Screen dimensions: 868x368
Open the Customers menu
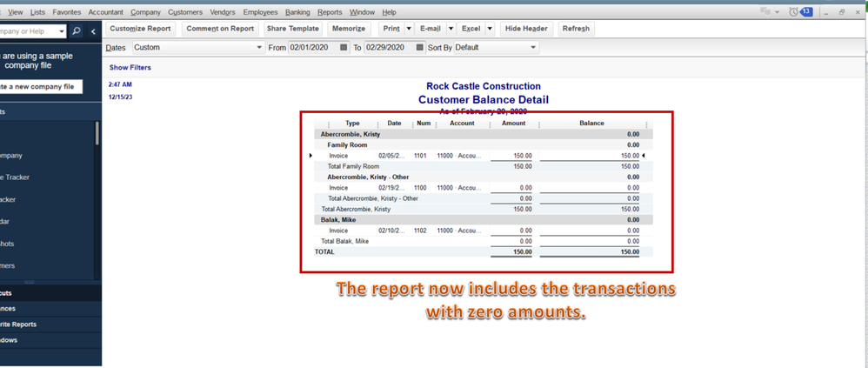[x=185, y=12]
